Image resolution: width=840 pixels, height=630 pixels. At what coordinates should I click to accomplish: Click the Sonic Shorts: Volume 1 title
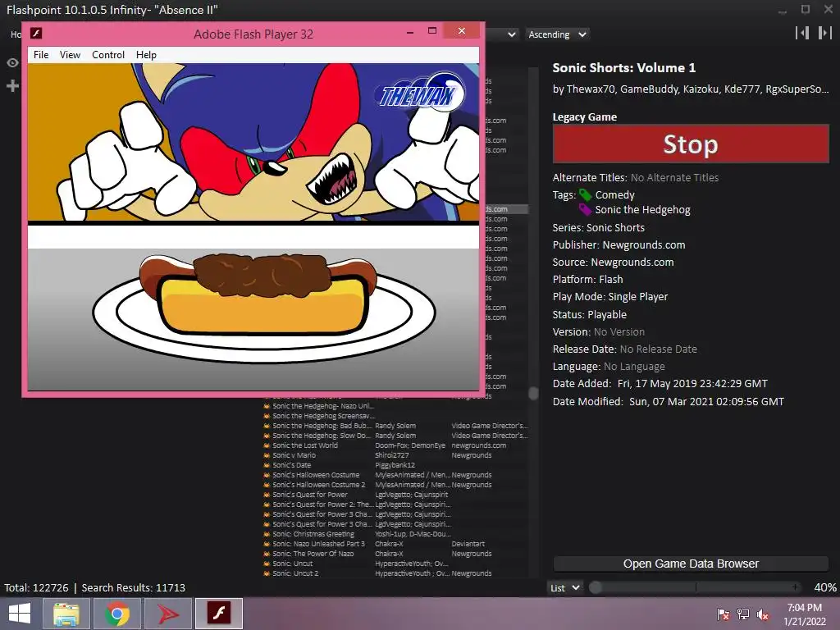point(624,67)
